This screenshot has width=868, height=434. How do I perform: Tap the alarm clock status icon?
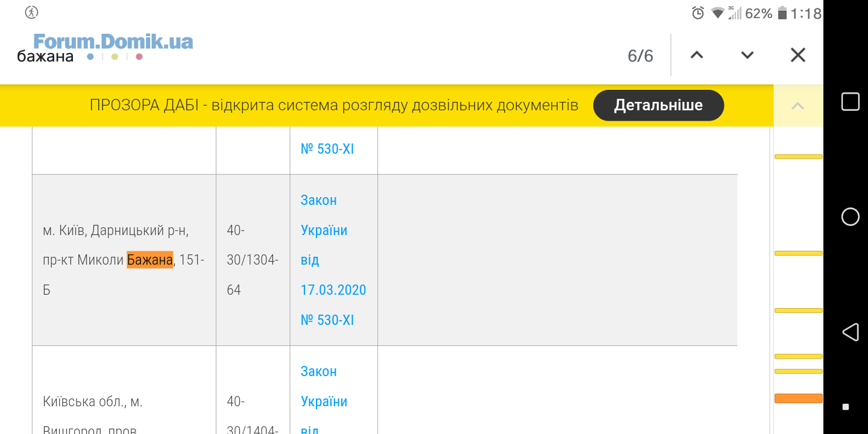click(x=698, y=13)
